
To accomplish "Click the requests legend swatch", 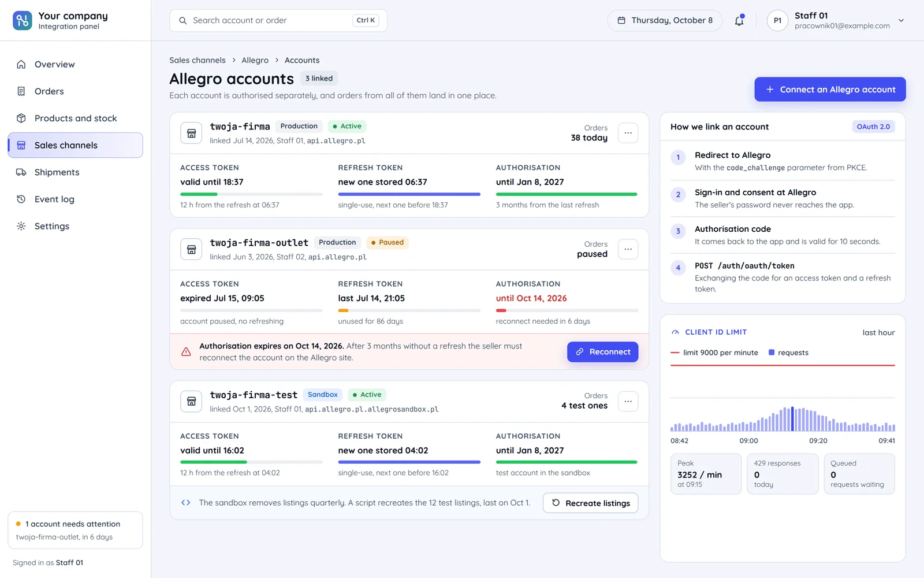I will 772,353.
